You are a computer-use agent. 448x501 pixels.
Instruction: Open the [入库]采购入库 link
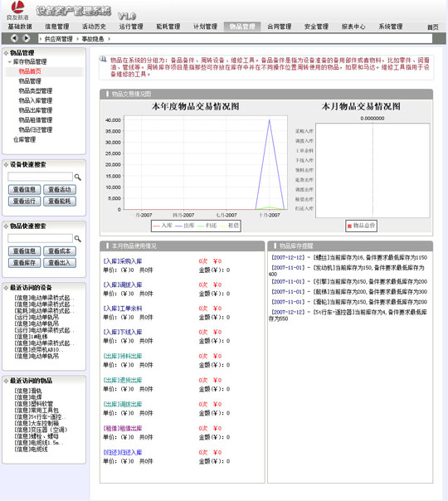[x=123, y=261]
